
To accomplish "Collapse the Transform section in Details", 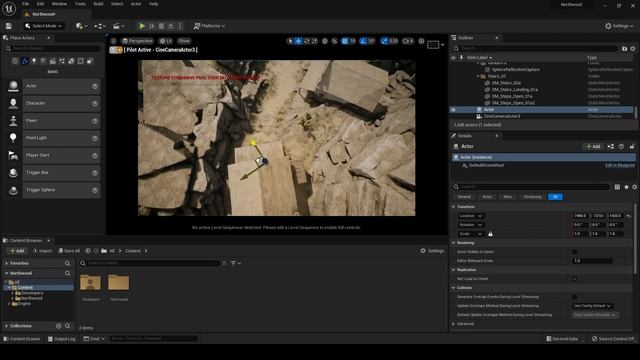I will 453,207.
